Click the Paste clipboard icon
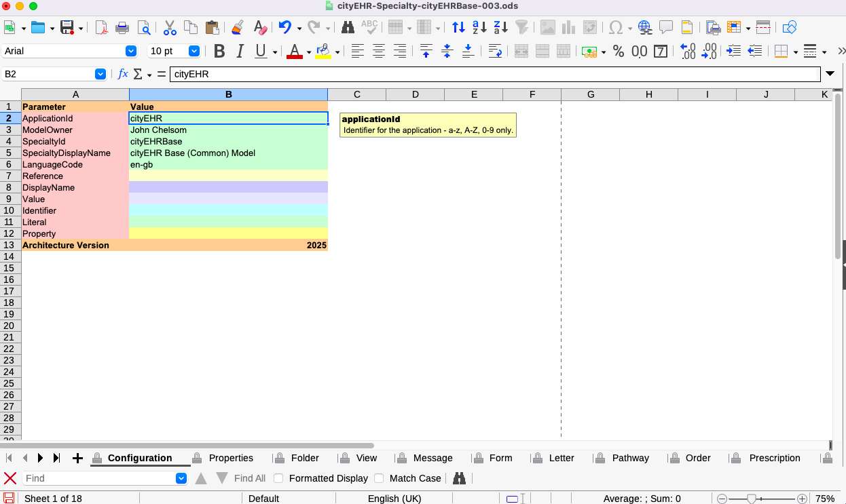 (x=212, y=28)
